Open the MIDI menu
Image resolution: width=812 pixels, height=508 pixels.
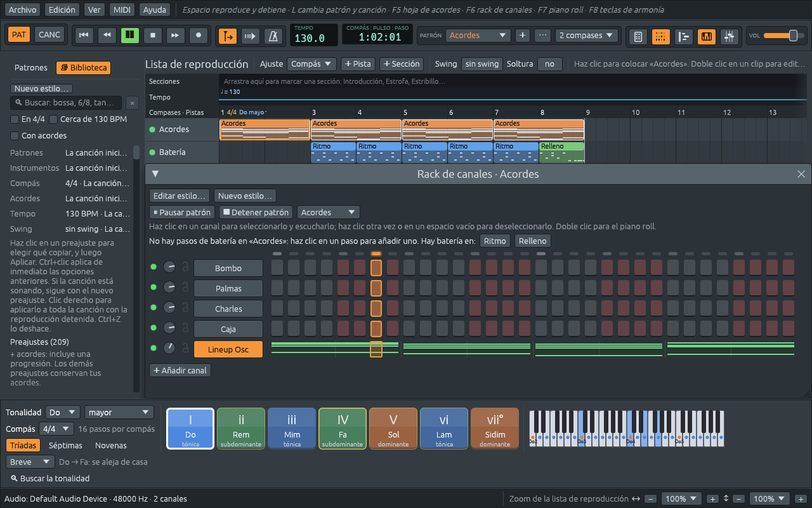click(x=121, y=10)
